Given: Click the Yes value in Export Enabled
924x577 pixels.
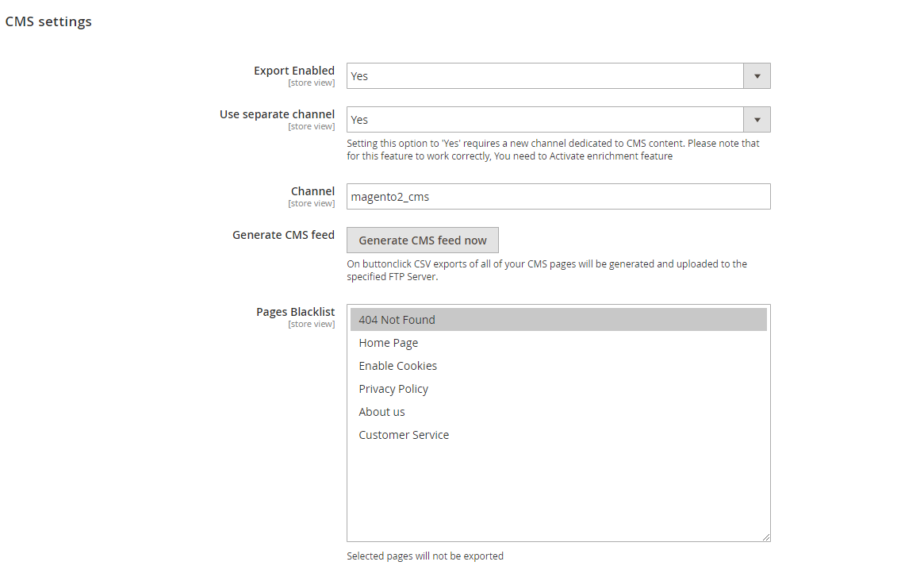Looking at the screenshot, I should point(360,75).
